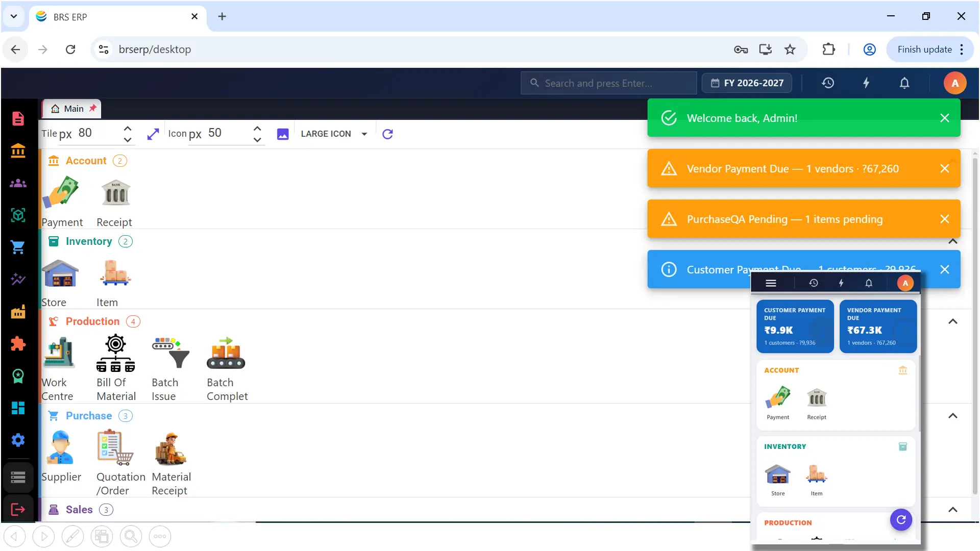This screenshot has width=980, height=551.
Task: Click the blue dashboard tiles sidebar icon
Action: (18, 408)
